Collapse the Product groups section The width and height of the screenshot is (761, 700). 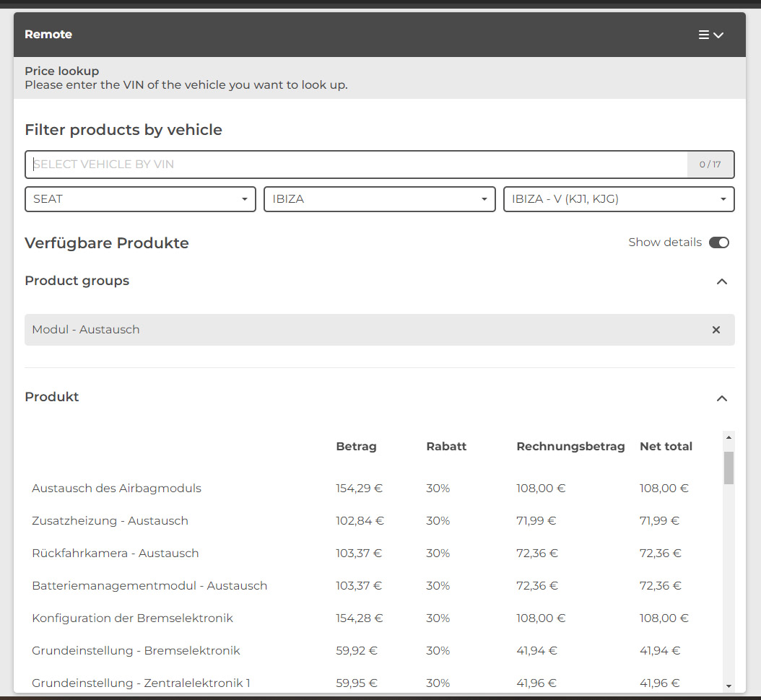pyautogui.click(x=721, y=281)
